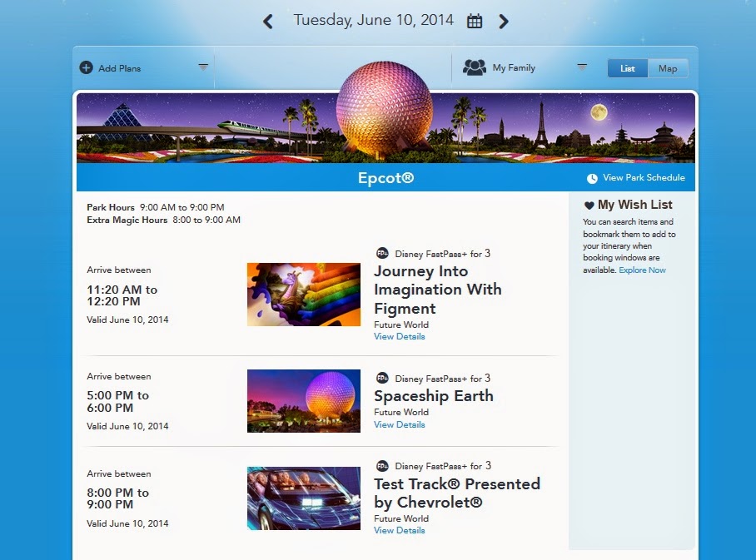Click Disney FastPass+ for 3 above Spaceship Earth
756x560 pixels.
point(443,379)
